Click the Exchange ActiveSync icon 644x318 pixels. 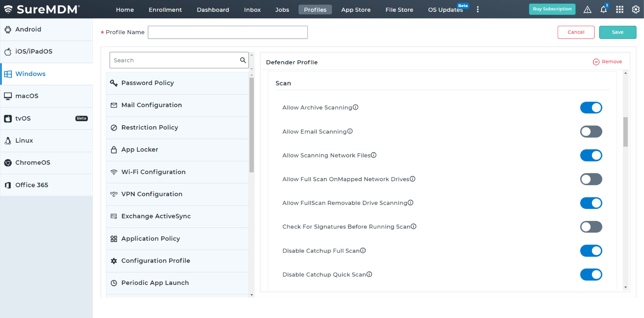[114, 216]
